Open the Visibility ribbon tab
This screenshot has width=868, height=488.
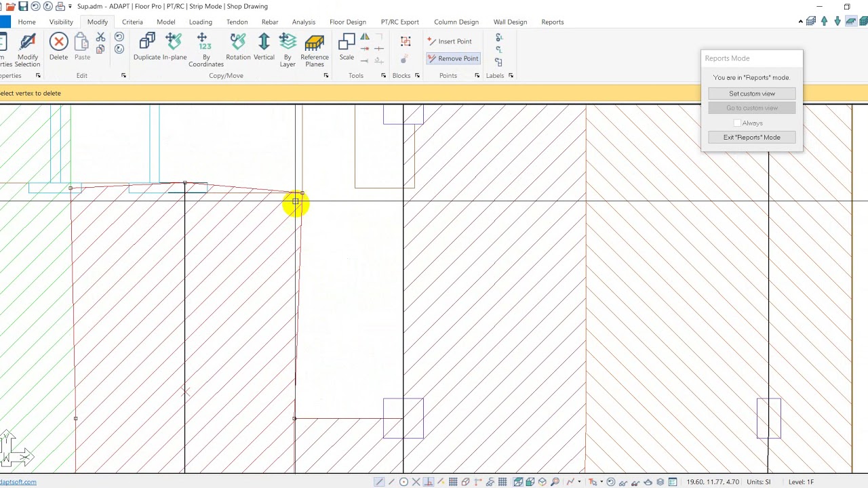pos(61,22)
